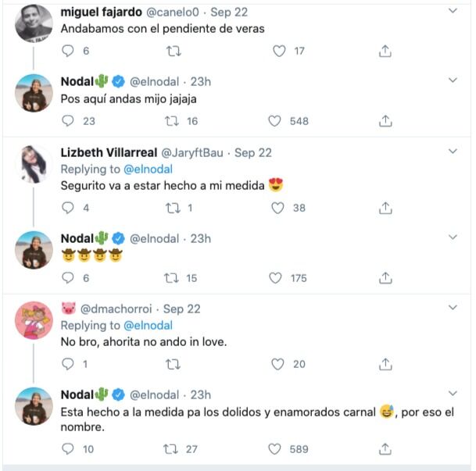Screen dimensions: 476x471
Task: Retweet Nodal's cowboy emoji tweet
Action: click(170, 277)
